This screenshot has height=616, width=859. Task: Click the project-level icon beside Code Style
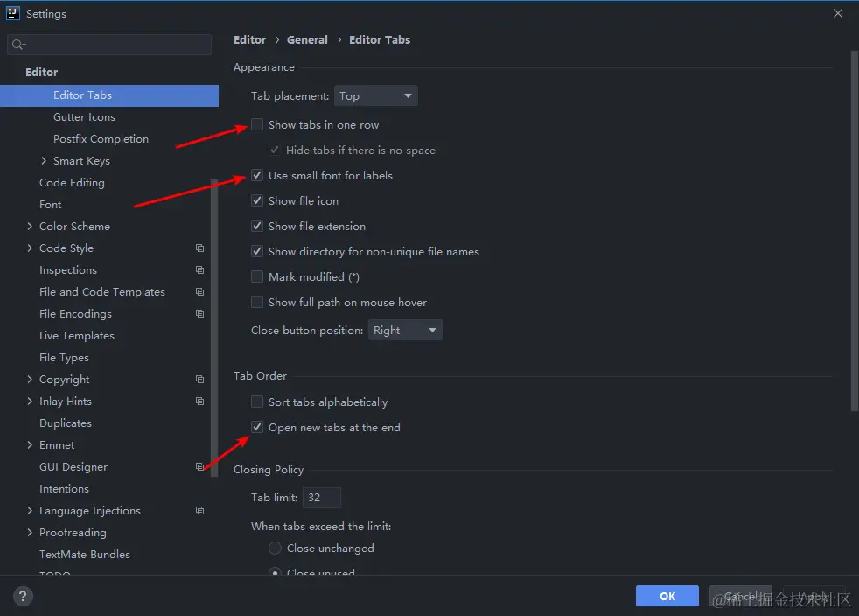click(200, 248)
